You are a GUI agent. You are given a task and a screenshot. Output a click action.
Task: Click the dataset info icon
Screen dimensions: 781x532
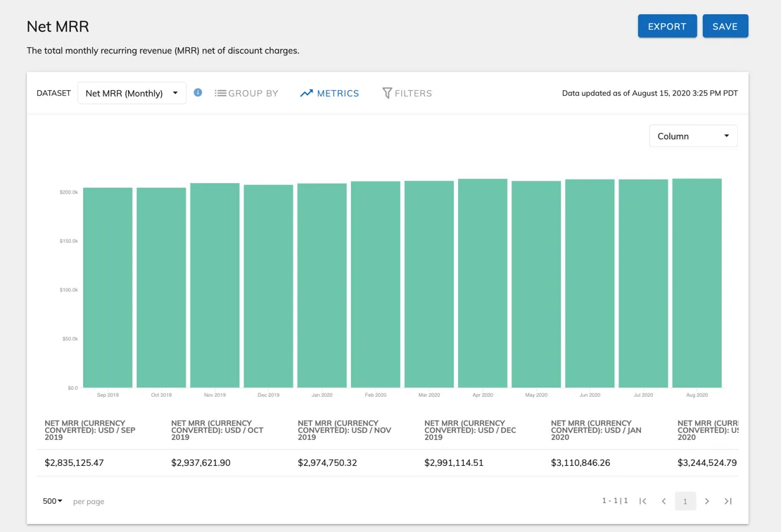(198, 93)
